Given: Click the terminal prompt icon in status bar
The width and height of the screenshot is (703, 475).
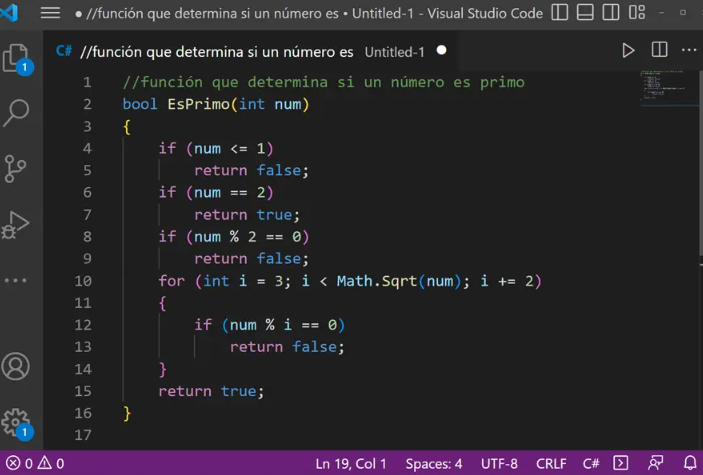Looking at the screenshot, I should [x=621, y=462].
